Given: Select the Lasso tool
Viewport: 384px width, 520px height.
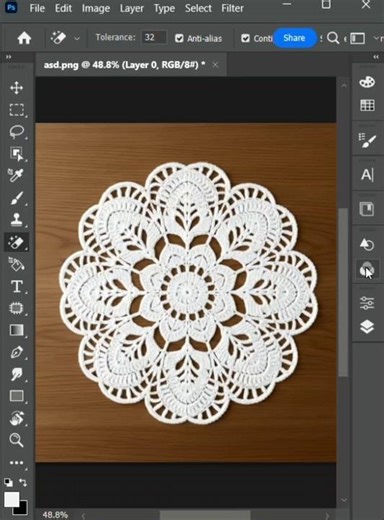Looking at the screenshot, I should pos(16,132).
